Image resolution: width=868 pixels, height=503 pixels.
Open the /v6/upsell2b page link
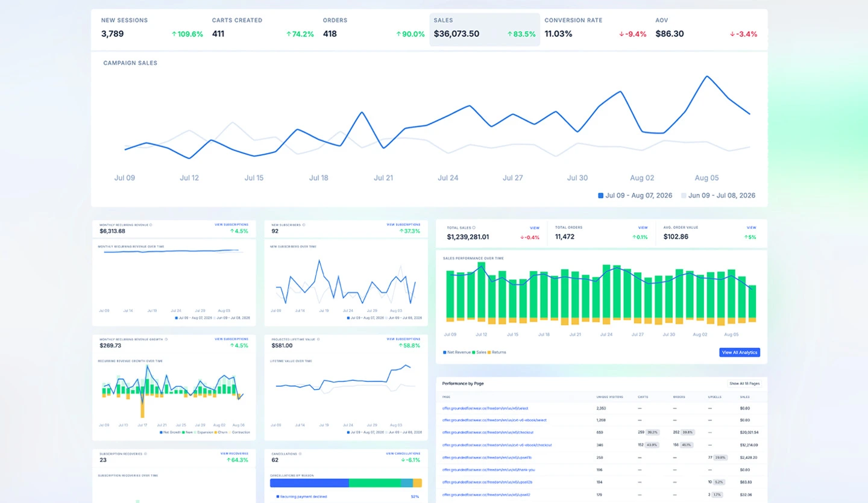click(x=487, y=482)
